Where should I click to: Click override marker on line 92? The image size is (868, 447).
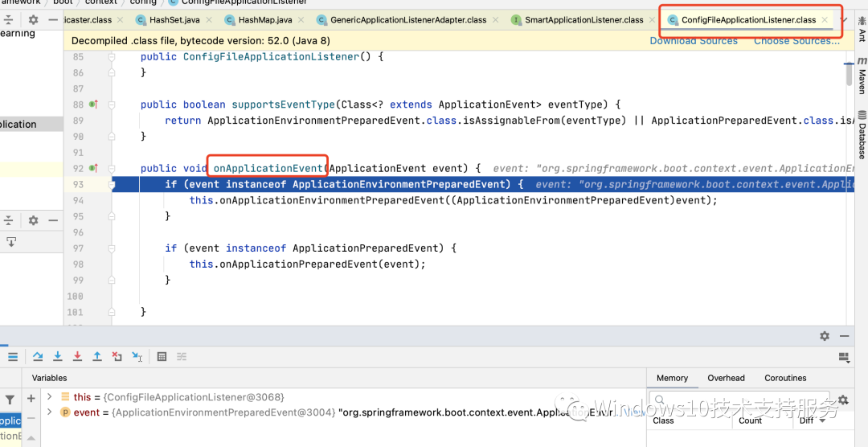coord(93,168)
